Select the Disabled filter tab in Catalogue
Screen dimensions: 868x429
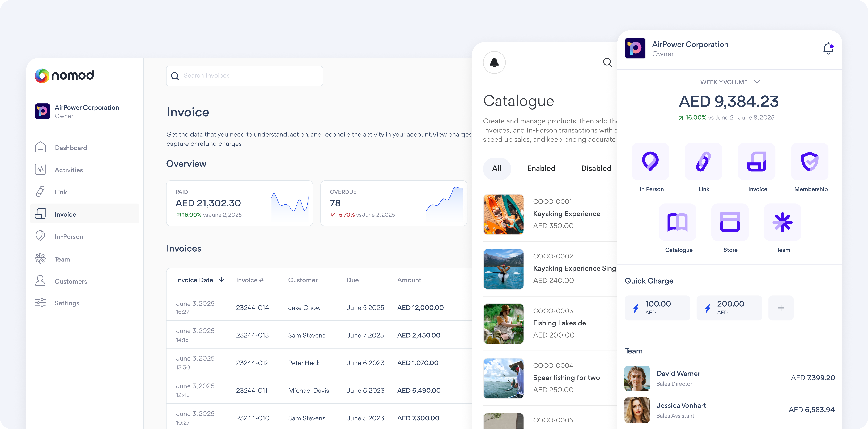click(596, 168)
